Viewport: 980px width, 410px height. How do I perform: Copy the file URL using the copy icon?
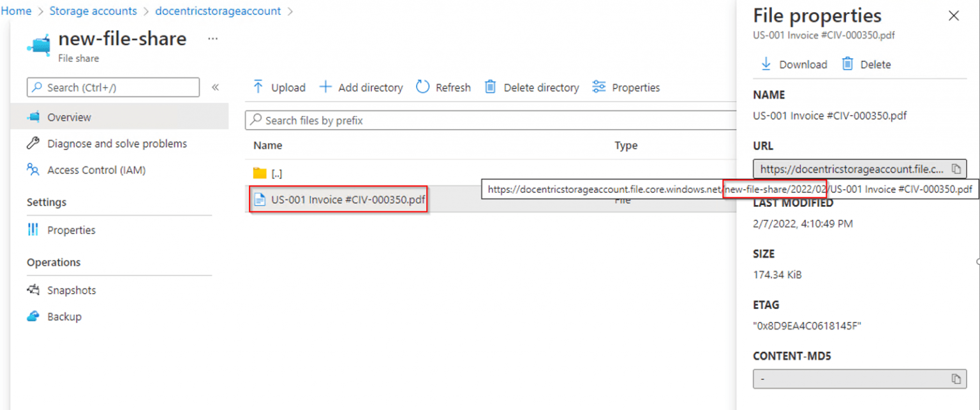[957, 169]
